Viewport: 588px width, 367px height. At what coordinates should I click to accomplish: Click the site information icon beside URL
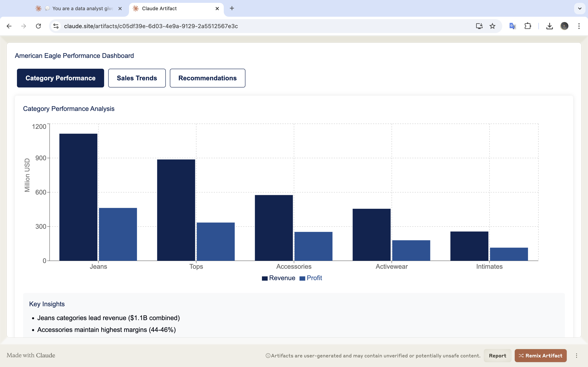point(56,26)
